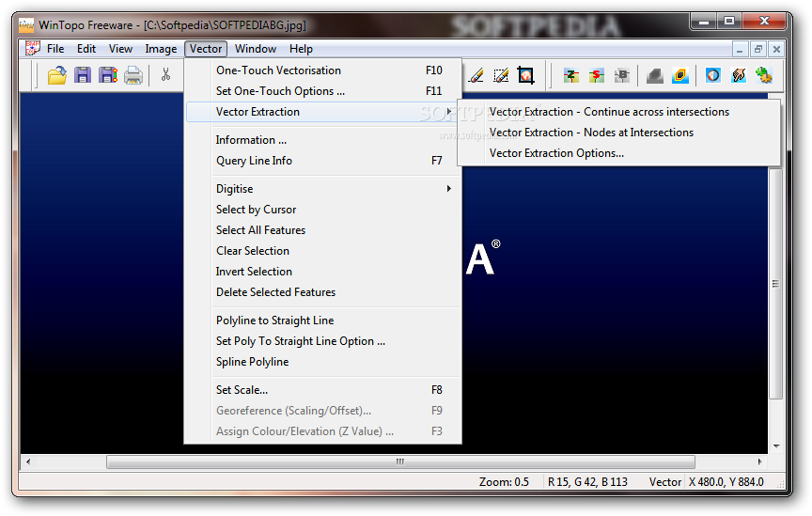This screenshot has width=812, height=516.
Task: Close the inner document window
Action: click(776, 50)
